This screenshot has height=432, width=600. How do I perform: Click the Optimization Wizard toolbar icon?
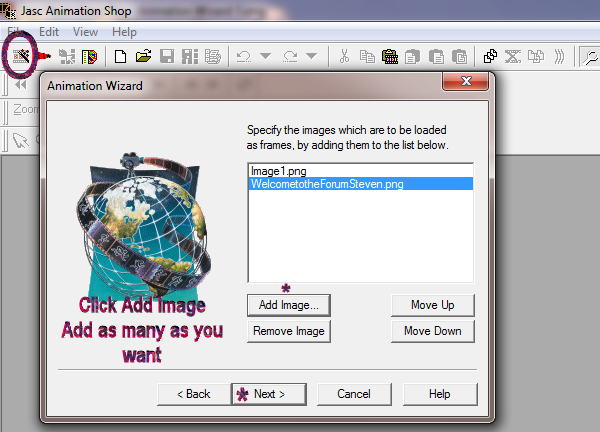click(x=213, y=57)
